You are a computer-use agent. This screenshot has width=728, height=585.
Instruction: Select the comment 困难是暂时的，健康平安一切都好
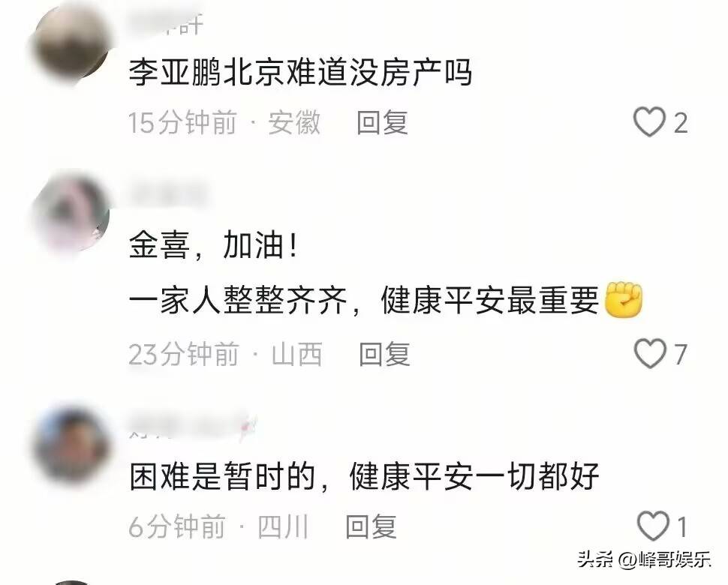click(x=364, y=476)
